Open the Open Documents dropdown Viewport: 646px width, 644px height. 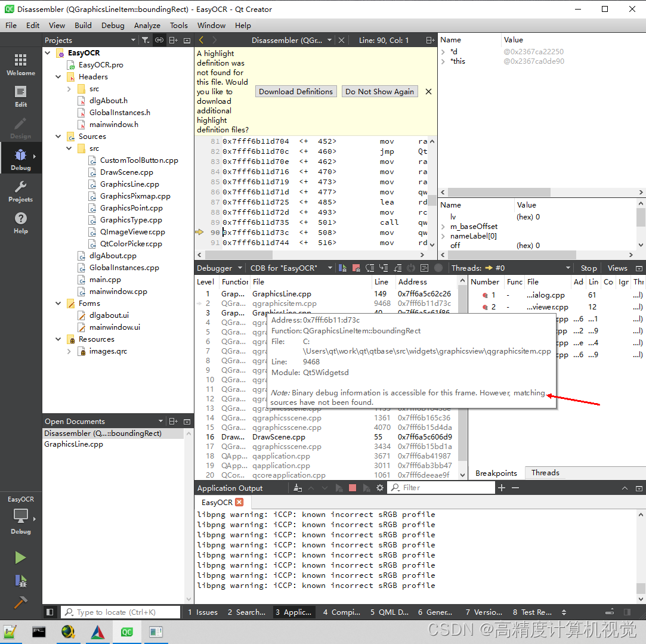[160, 421]
